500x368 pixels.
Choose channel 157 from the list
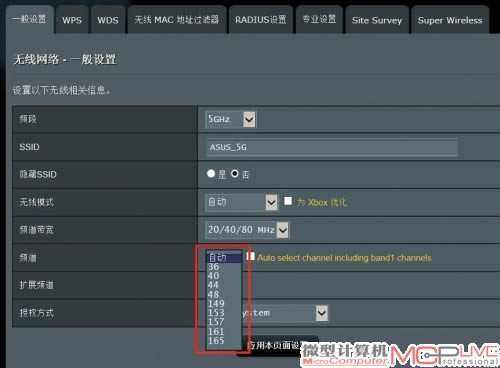(224, 322)
